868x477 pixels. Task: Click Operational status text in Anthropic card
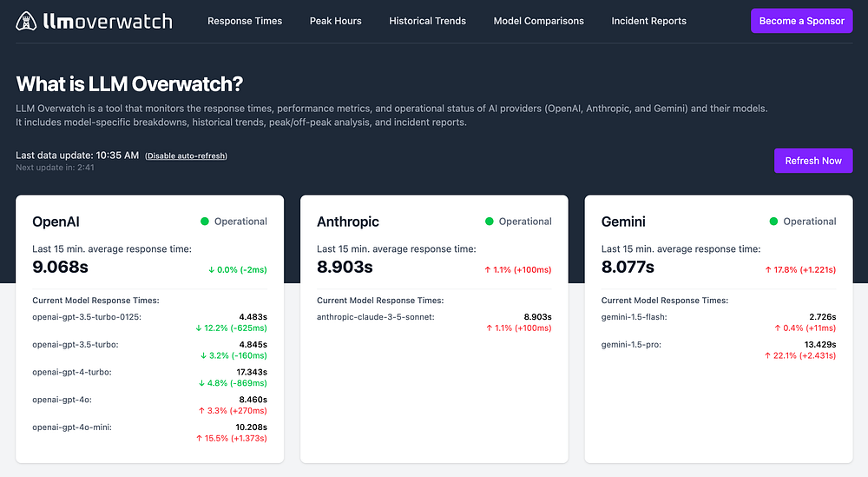(x=525, y=222)
